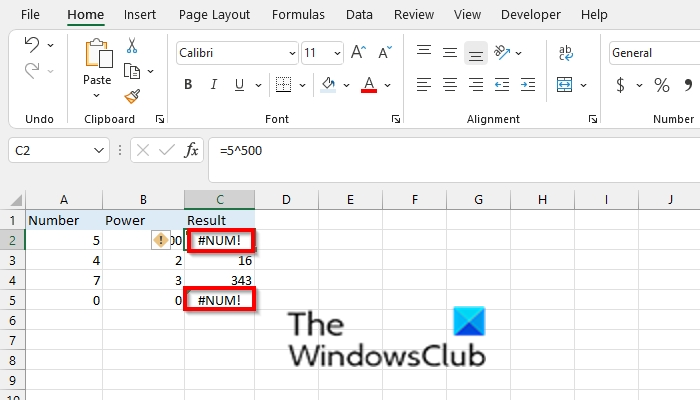Click the Select All corner triangle
The height and width of the screenshot is (400, 700).
(16, 200)
